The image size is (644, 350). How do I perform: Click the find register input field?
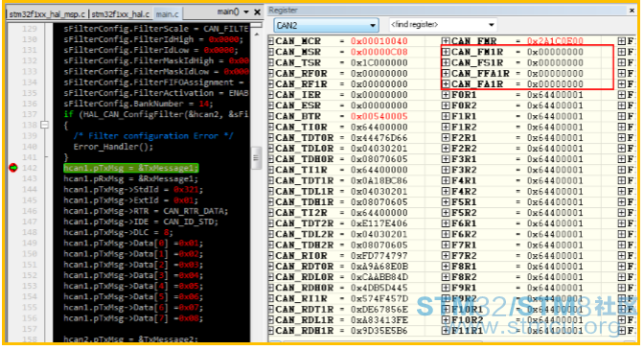437,25
